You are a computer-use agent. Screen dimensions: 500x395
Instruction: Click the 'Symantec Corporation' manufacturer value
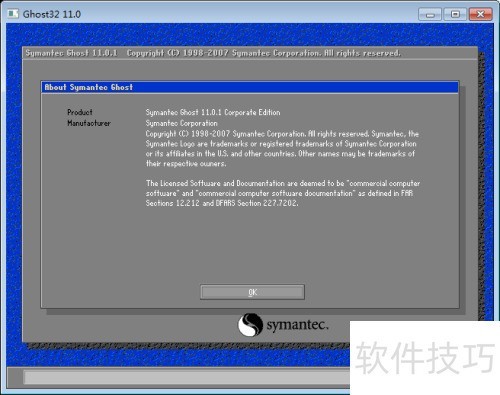[x=181, y=123]
